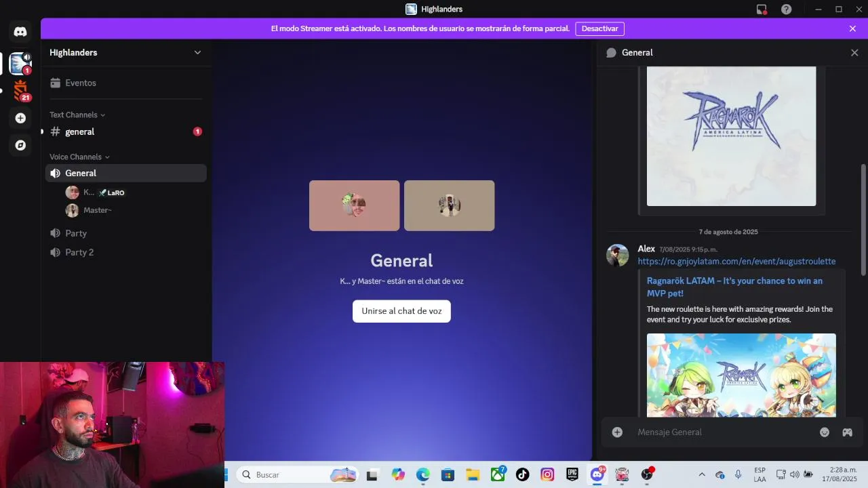Image resolution: width=868 pixels, height=488 pixels.
Task: Click Alex's username in chat
Action: (x=646, y=249)
